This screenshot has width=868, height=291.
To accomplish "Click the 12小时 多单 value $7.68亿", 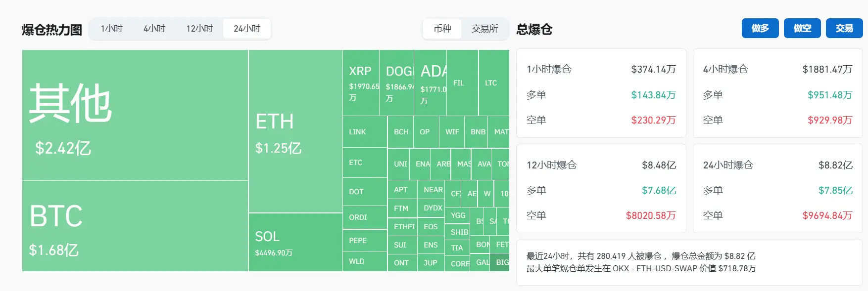I will coord(659,190).
